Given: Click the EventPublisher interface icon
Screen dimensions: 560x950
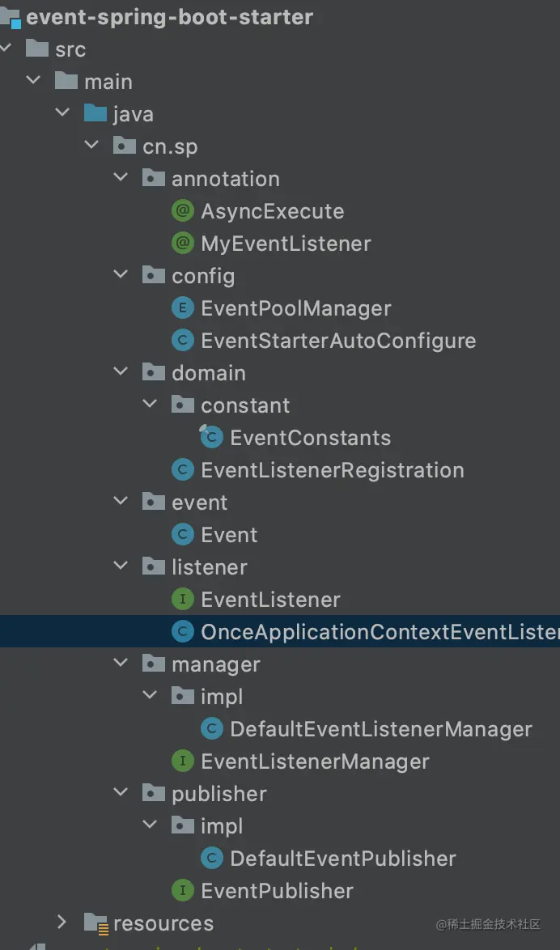Looking at the screenshot, I should point(182,891).
